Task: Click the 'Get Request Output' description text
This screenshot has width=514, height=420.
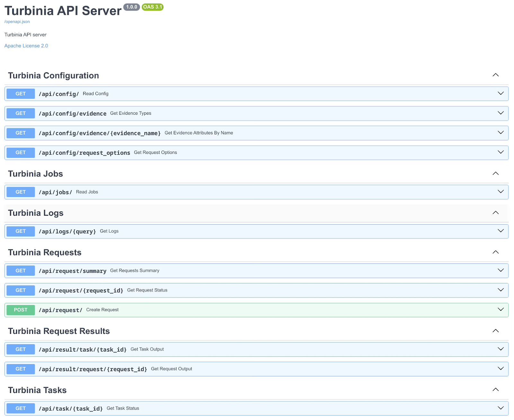Action: (x=172, y=369)
